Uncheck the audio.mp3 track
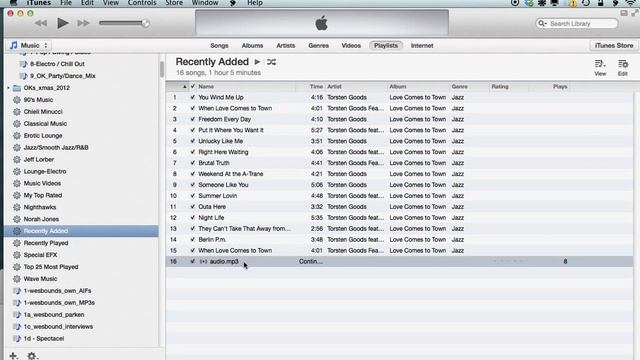Image resolution: width=640 pixels, height=360 pixels. [x=193, y=261]
